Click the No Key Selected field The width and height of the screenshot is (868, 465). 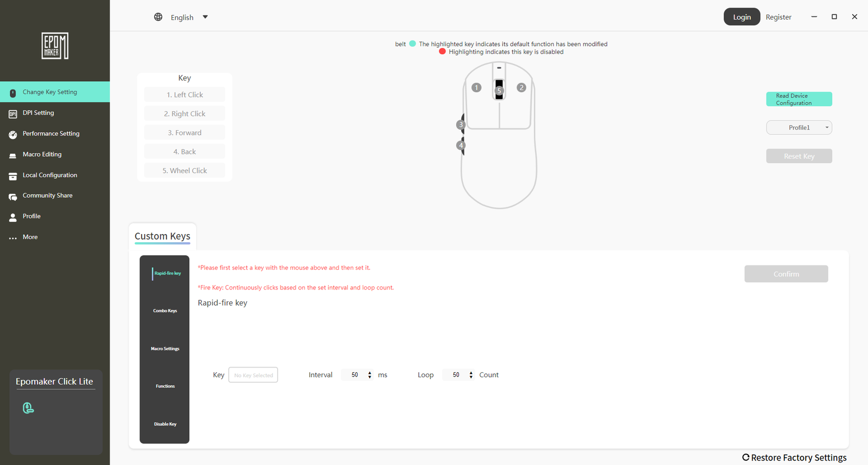[x=253, y=375]
